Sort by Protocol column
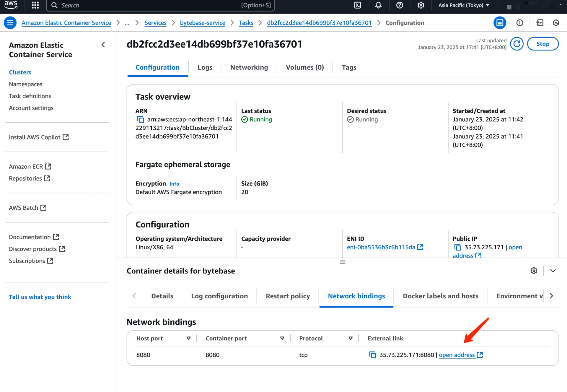This screenshot has height=392, width=567. point(351,338)
